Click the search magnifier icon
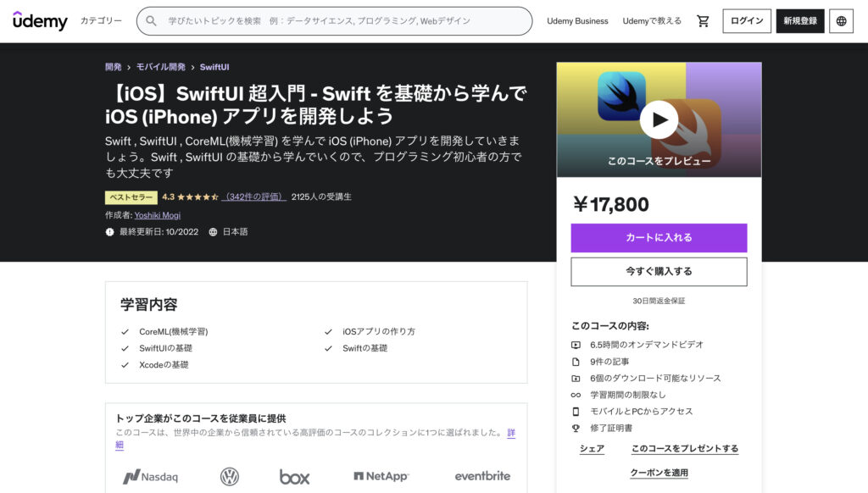 (x=151, y=21)
